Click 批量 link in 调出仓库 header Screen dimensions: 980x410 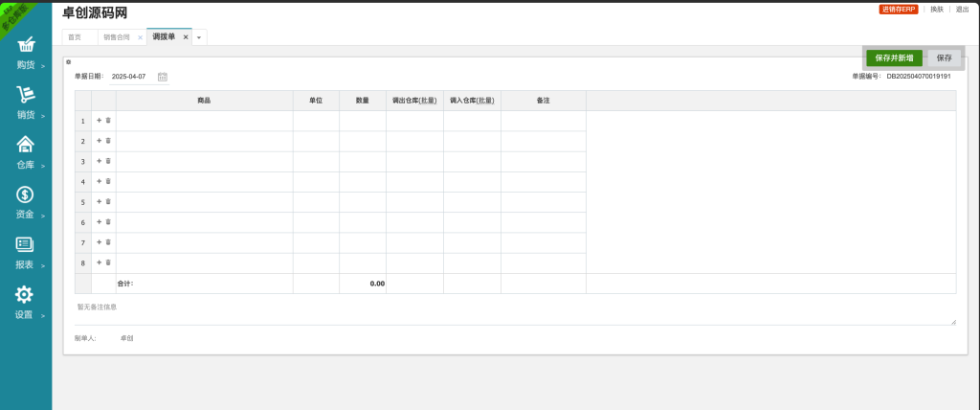coord(427,101)
